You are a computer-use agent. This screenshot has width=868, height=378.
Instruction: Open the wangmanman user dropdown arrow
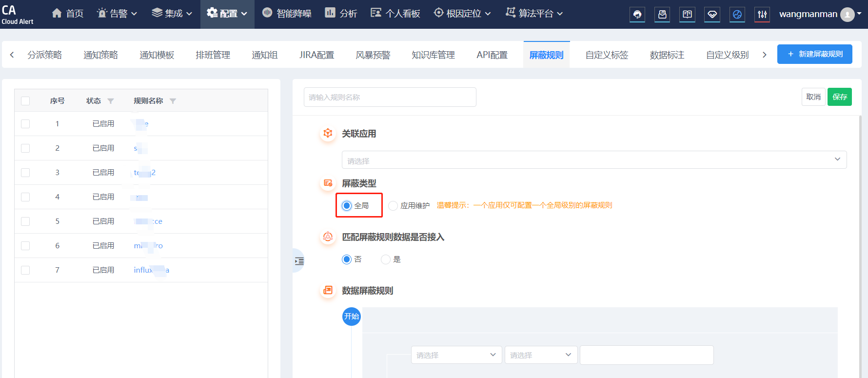click(859, 14)
